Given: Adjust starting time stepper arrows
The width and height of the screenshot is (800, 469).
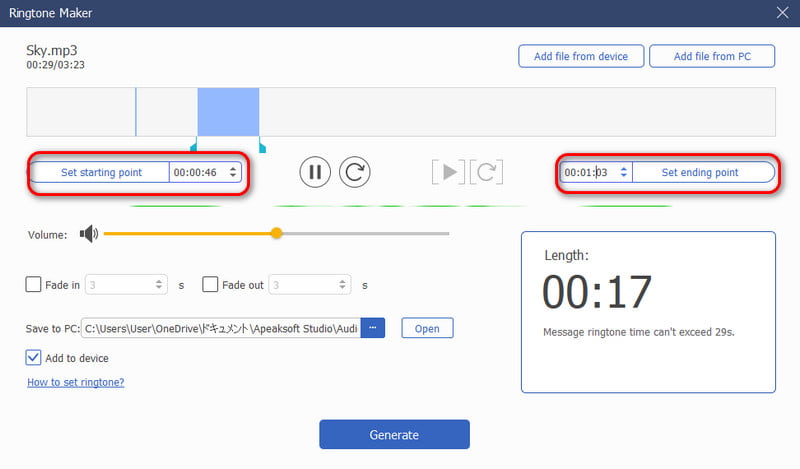Looking at the screenshot, I should coord(234,172).
